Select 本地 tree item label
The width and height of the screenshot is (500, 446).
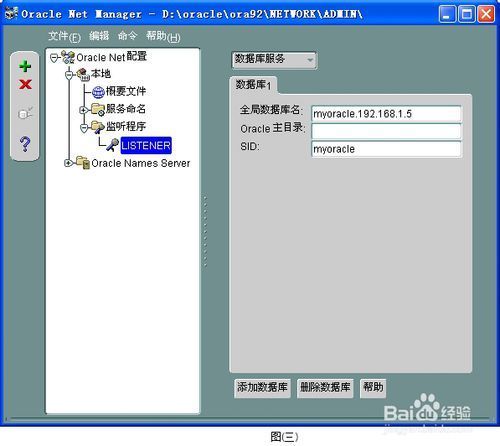(101, 74)
